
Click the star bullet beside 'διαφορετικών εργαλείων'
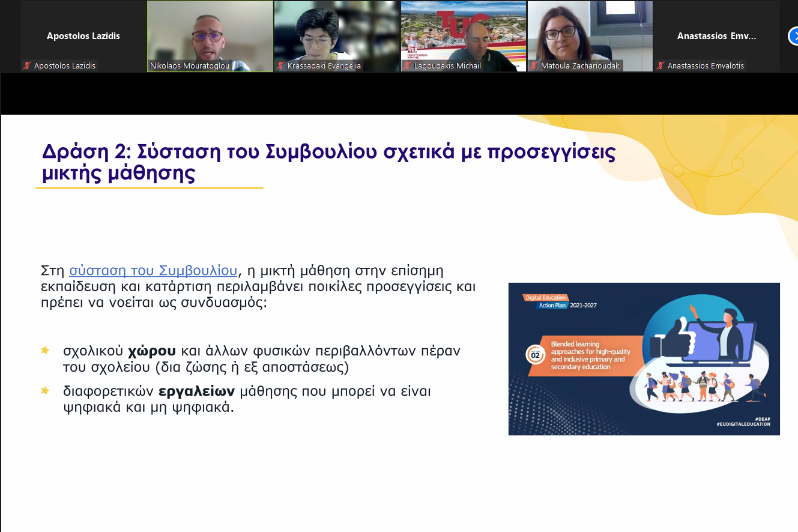pyautogui.click(x=45, y=391)
